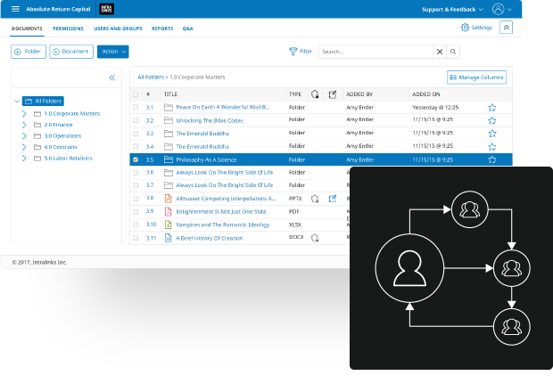Screen dimensions: 553x392
Task: Click the Settings gear icon
Action: coord(465,28)
